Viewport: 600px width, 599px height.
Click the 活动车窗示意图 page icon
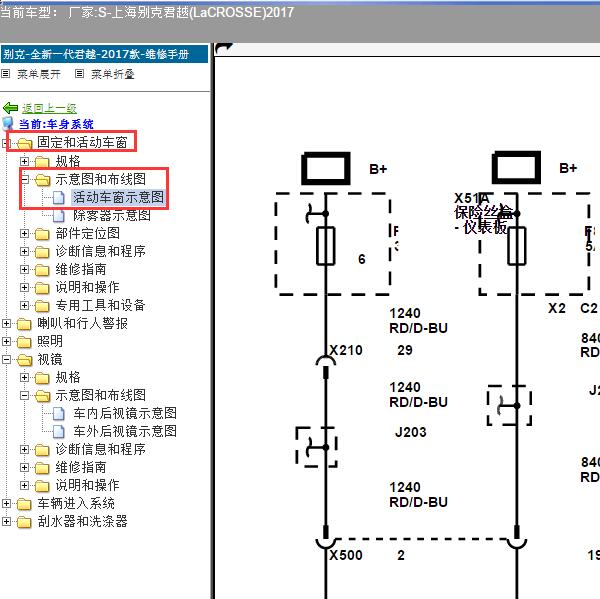[x=59, y=197]
